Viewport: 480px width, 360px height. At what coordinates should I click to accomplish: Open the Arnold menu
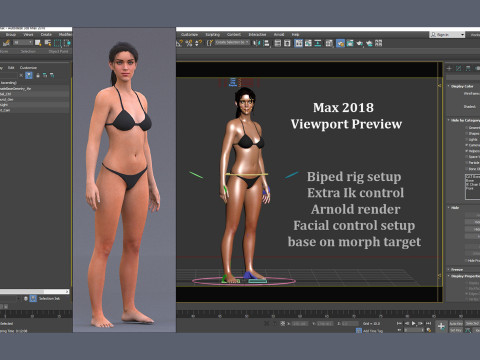tap(279, 35)
